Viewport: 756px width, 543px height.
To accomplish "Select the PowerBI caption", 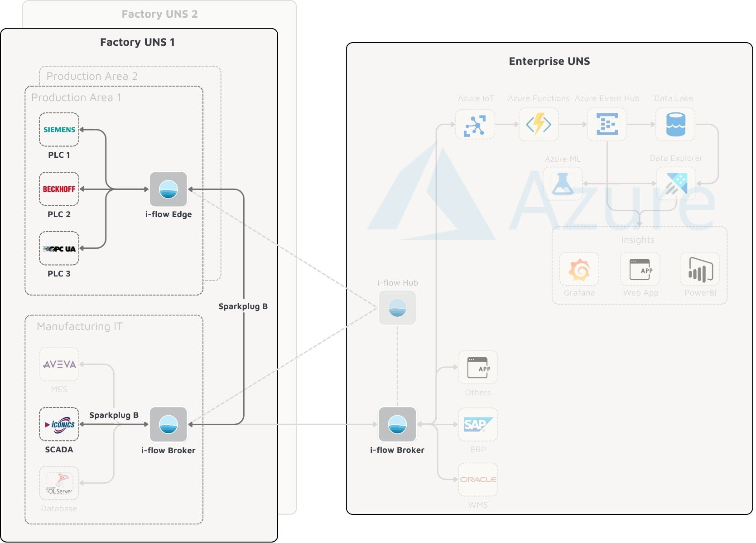I will tap(700, 293).
